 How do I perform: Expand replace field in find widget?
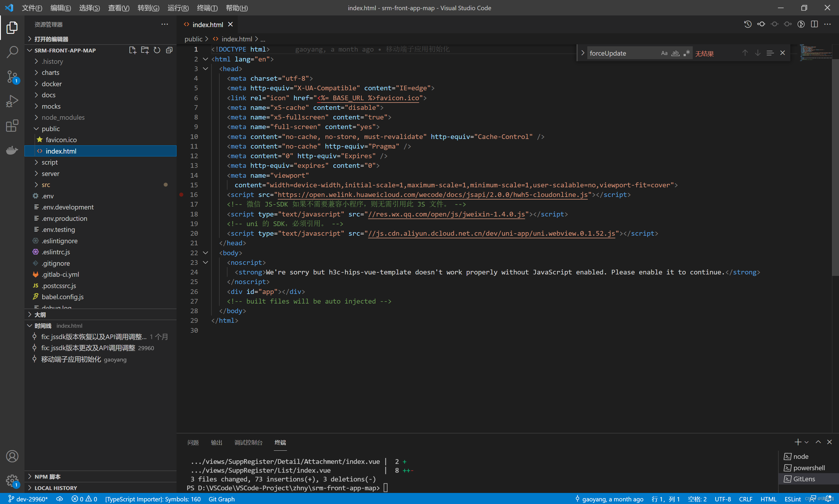[x=583, y=53]
